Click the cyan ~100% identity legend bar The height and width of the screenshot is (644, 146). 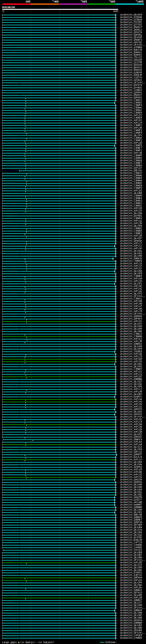click(x=130, y=4)
